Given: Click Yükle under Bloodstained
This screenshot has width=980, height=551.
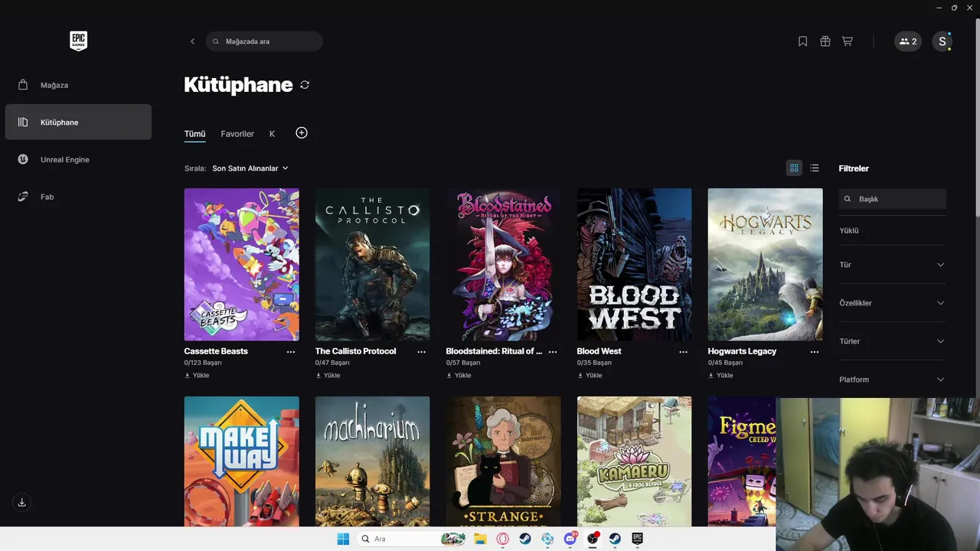Looking at the screenshot, I should pyautogui.click(x=459, y=376).
